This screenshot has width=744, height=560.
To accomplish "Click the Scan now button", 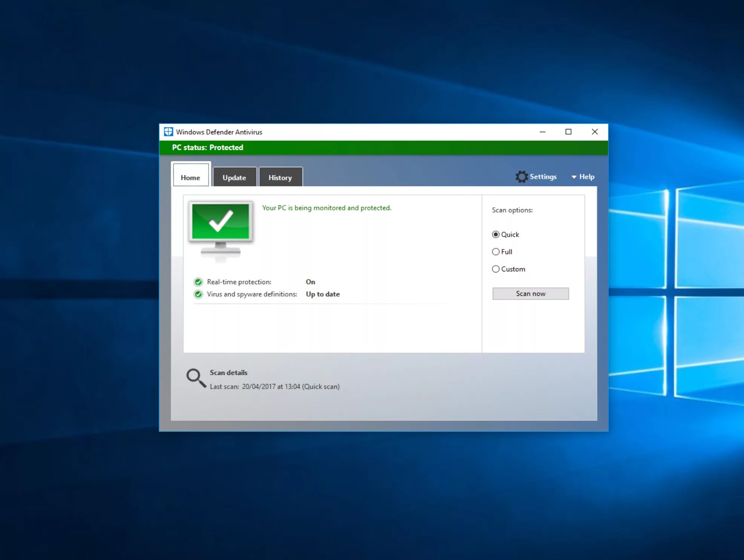I will 530,293.
